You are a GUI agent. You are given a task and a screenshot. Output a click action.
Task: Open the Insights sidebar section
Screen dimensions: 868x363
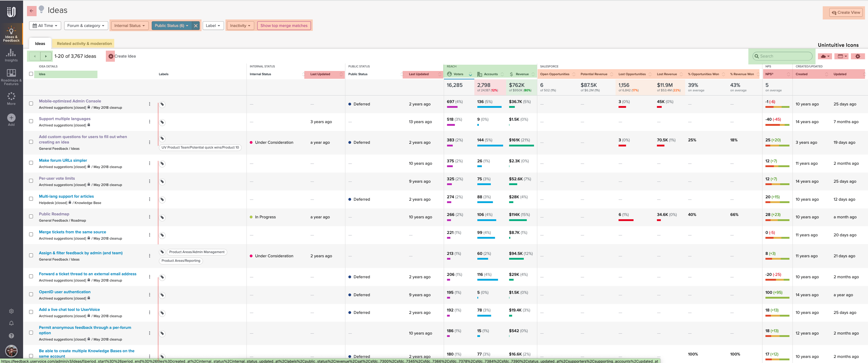11,55
